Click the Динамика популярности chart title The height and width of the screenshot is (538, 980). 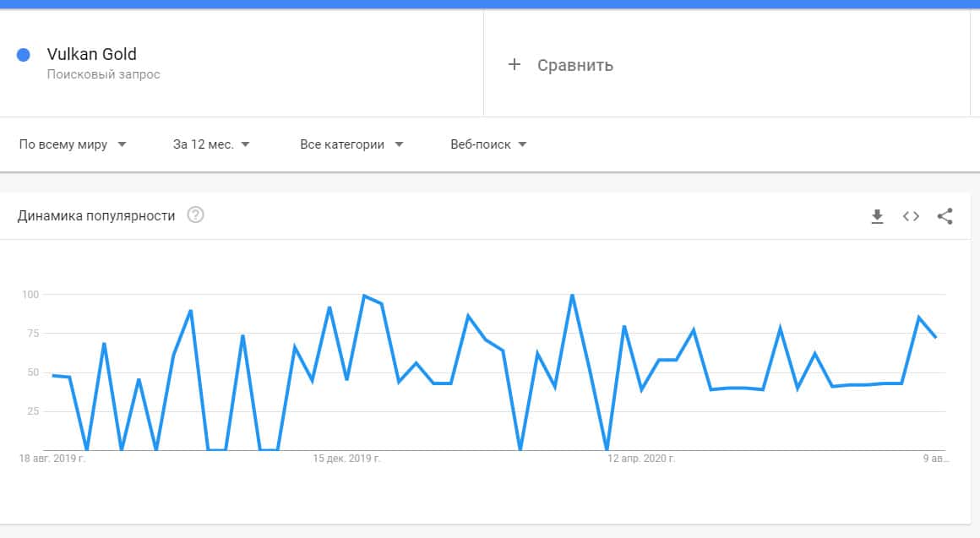point(96,216)
